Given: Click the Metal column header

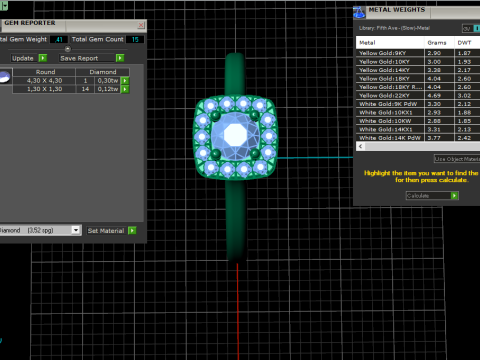Looking at the screenshot, I should [x=390, y=43].
